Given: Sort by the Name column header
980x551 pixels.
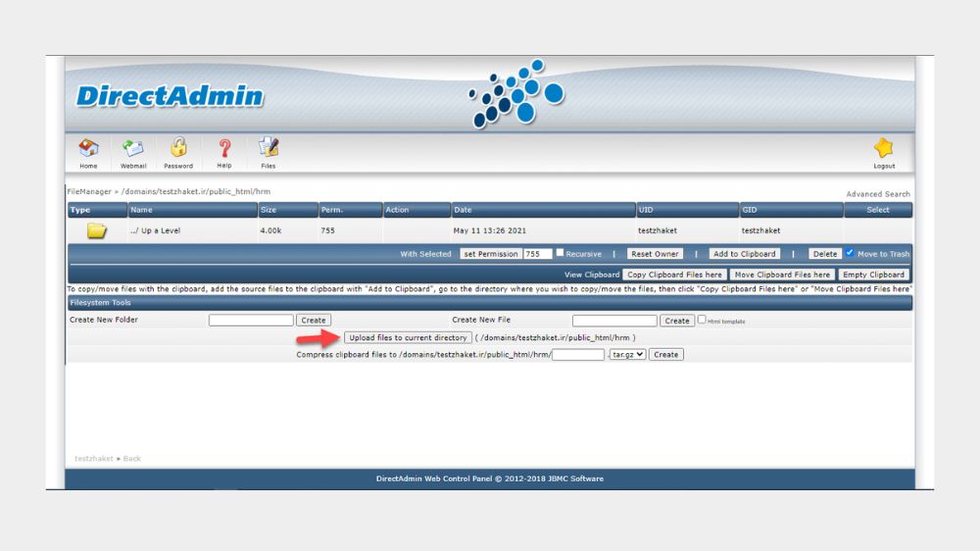Looking at the screenshot, I should [x=141, y=210].
